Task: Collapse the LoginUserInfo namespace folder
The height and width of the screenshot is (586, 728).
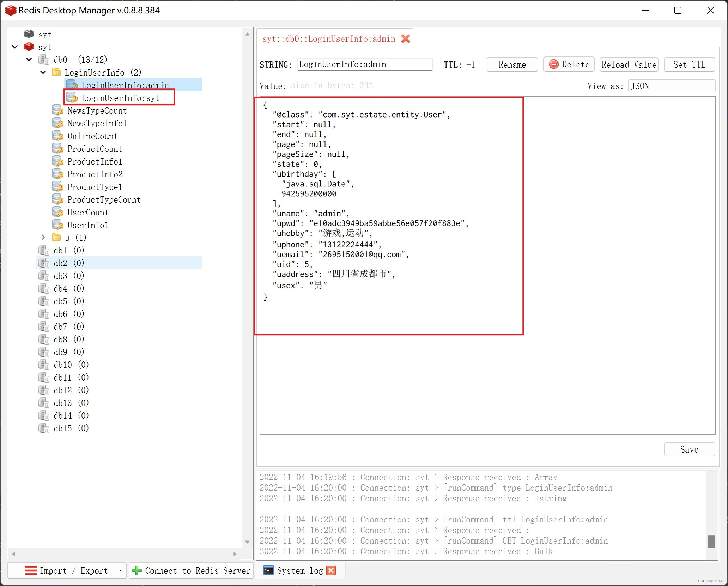Action: click(x=43, y=72)
